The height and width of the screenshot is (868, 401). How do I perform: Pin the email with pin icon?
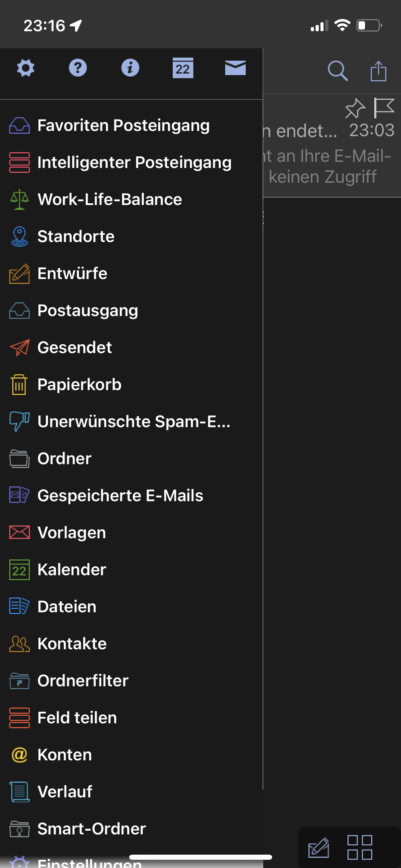pos(355,108)
